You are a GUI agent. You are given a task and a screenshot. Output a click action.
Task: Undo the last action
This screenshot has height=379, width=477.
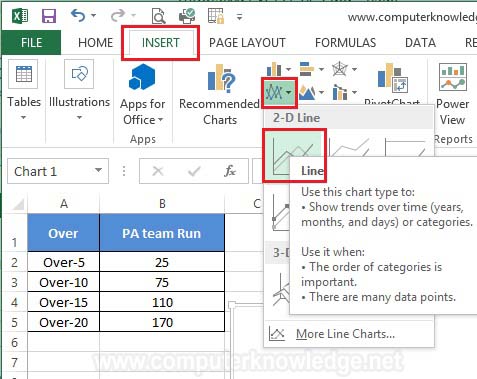[x=78, y=15]
